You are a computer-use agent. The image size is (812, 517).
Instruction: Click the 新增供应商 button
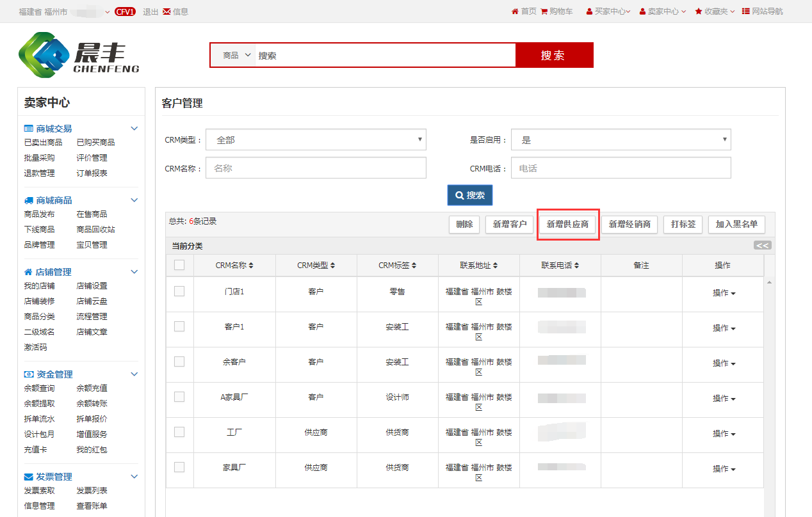click(x=567, y=225)
